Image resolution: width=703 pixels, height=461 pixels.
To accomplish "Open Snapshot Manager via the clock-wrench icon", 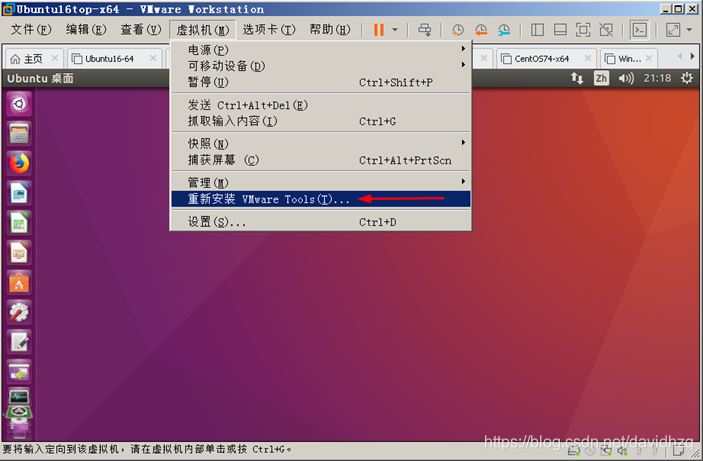I will tap(504, 30).
